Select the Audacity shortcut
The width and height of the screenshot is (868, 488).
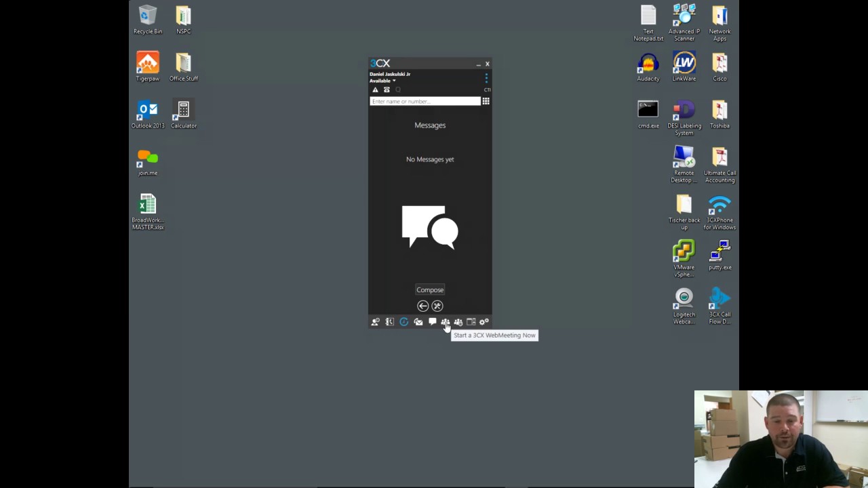click(648, 66)
